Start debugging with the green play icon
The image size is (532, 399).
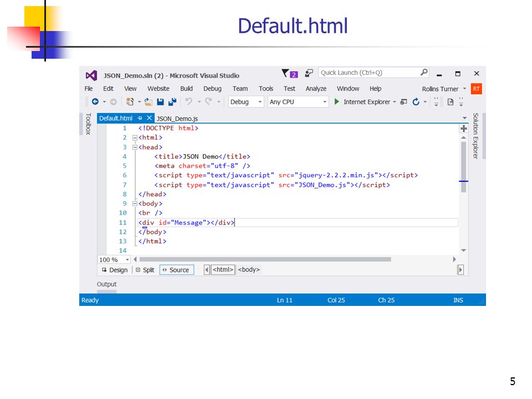[x=336, y=101]
